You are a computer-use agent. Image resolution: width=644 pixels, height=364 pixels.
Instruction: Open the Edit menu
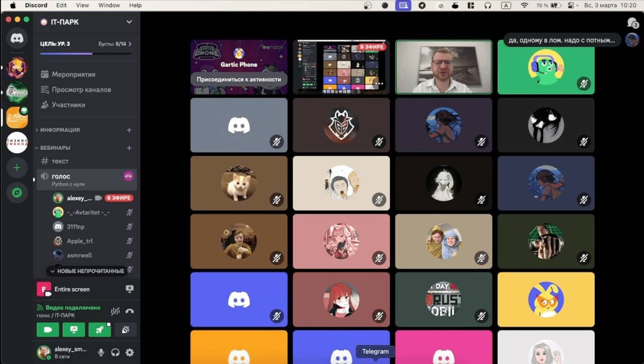61,6
